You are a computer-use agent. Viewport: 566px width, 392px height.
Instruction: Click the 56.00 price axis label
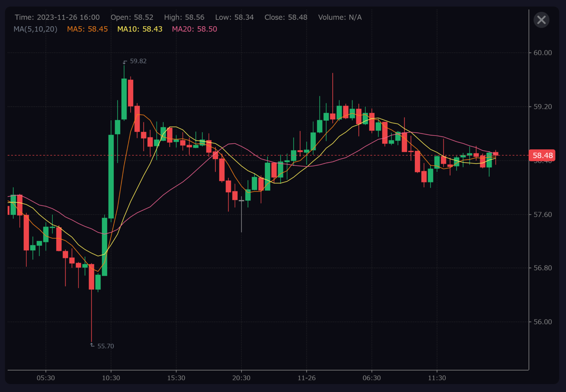[x=543, y=322]
